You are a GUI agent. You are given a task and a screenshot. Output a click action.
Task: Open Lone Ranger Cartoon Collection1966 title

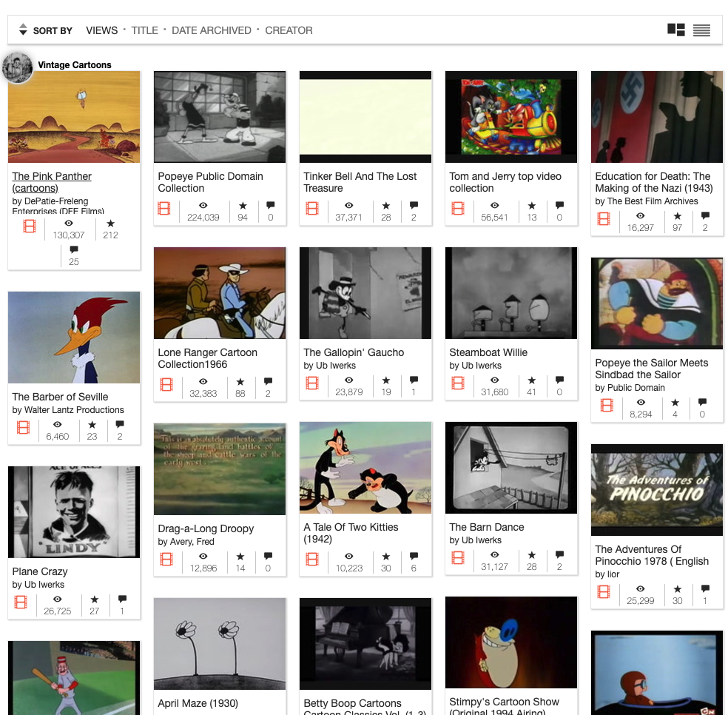click(x=207, y=358)
